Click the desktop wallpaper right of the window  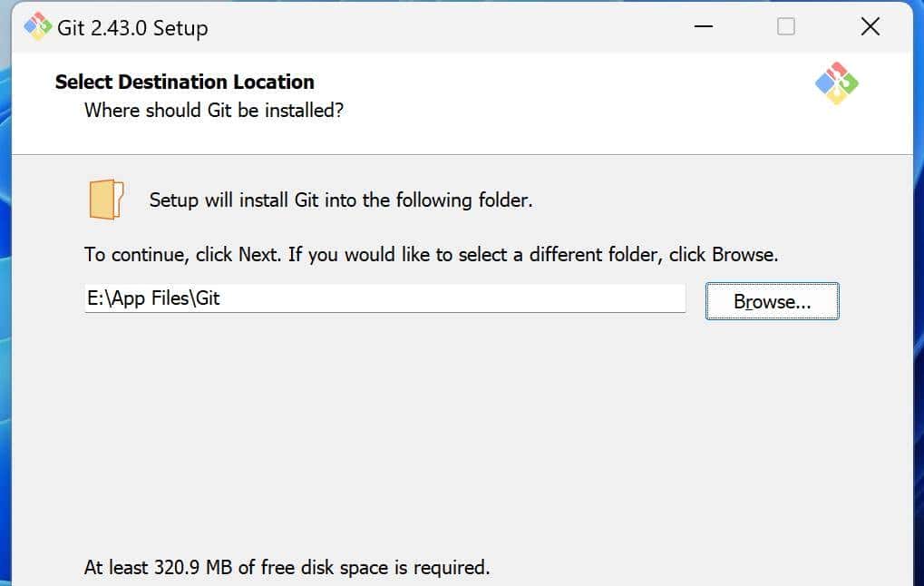coord(919,363)
